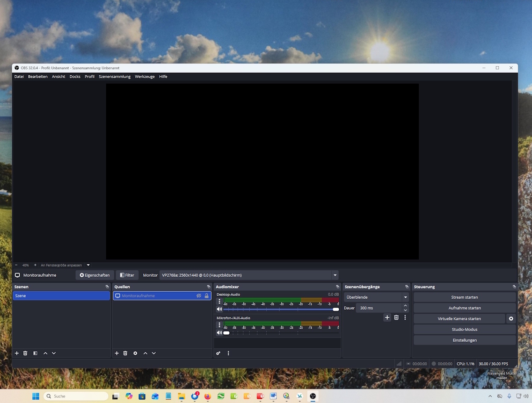Open the Szenensammlung menu
The width and height of the screenshot is (532, 403).
click(x=115, y=77)
